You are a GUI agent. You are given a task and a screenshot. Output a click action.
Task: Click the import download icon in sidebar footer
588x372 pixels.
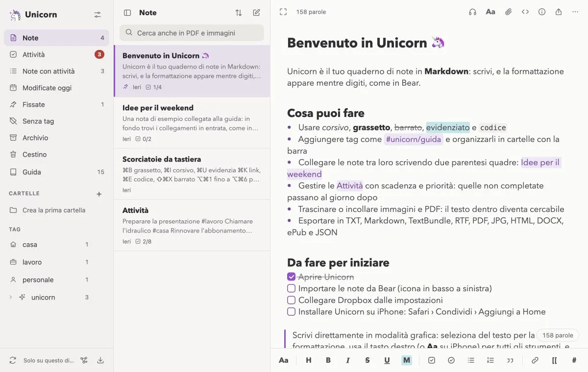100,360
